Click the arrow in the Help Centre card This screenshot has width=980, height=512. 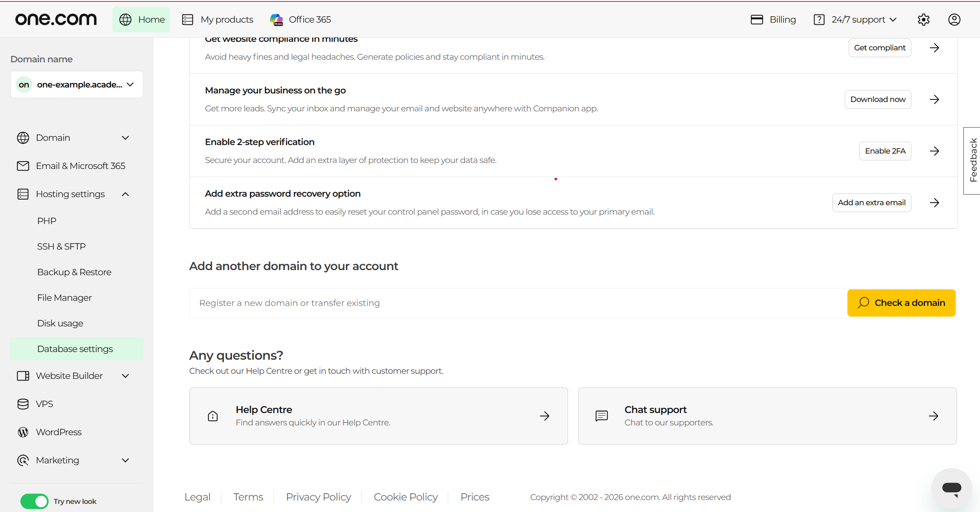tap(545, 416)
